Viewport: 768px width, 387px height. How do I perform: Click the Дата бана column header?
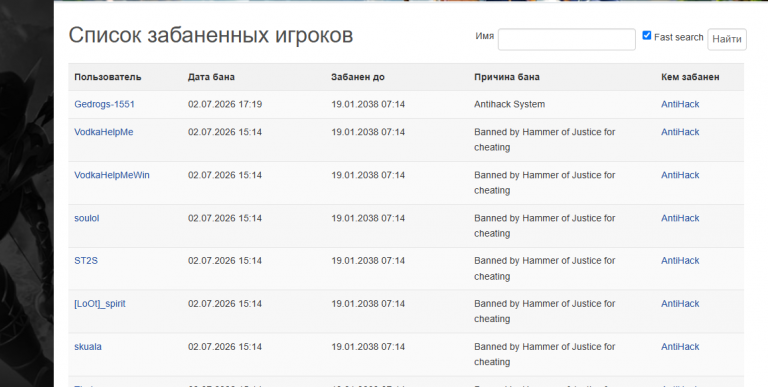211,77
